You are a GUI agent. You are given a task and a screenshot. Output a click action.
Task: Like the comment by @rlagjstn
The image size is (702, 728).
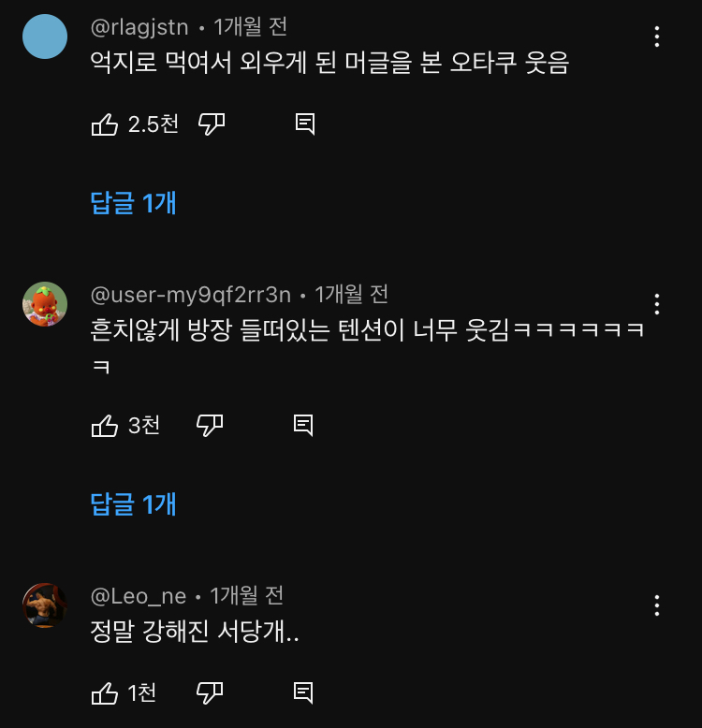pyautogui.click(x=105, y=124)
